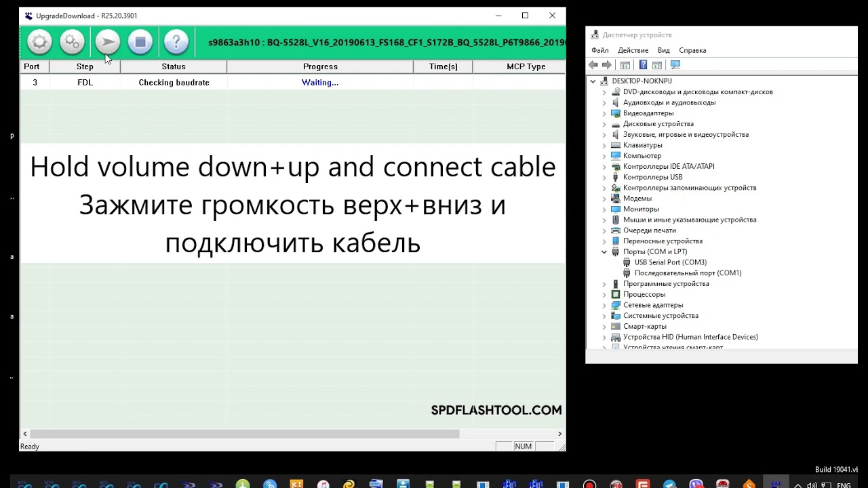Click the Очереди печати printer icon
Image resolution: width=868 pixels, height=488 pixels.
click(616, 230)
